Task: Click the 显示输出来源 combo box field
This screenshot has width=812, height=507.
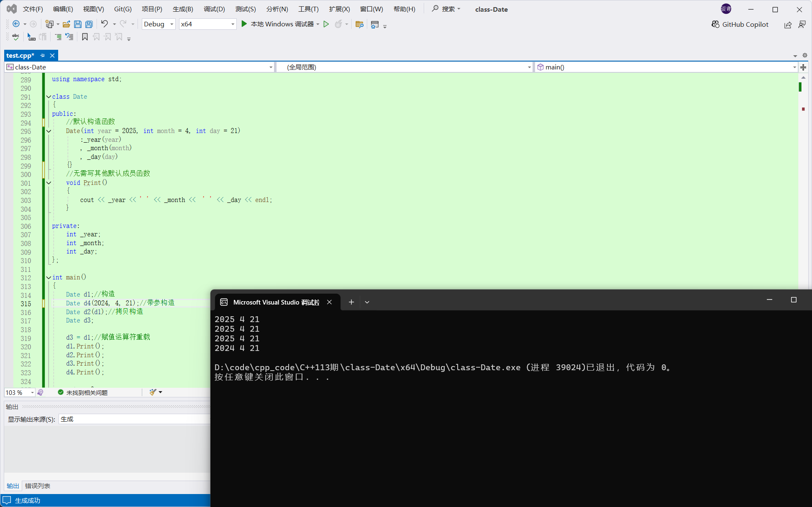Action: 134,419
